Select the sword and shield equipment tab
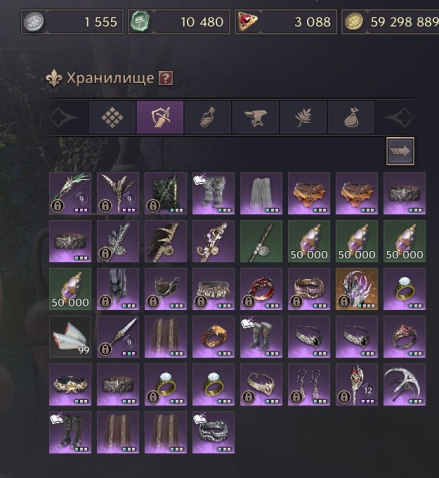Viewport: 439px width, 478px height. [160, 117]
